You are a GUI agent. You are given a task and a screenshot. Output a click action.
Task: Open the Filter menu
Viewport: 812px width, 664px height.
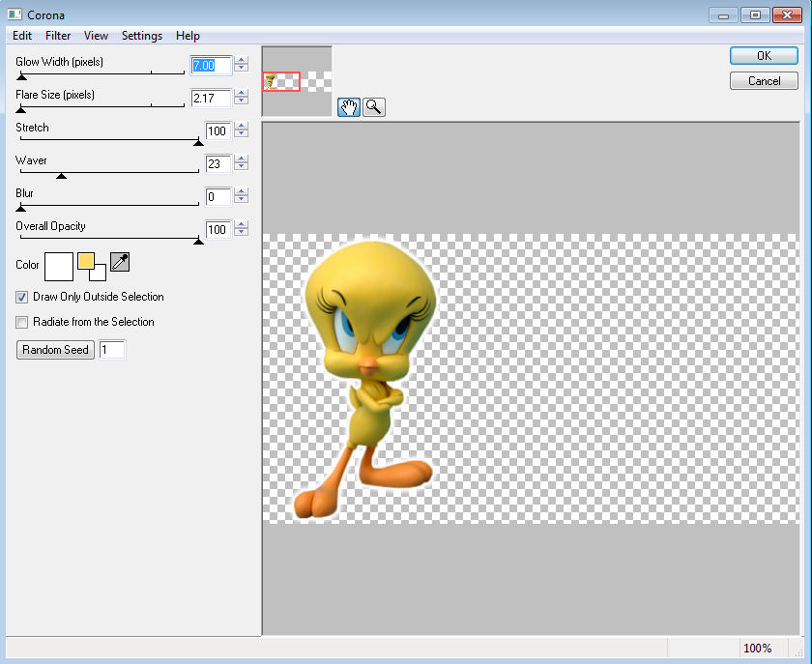click(x=58, y=36)
